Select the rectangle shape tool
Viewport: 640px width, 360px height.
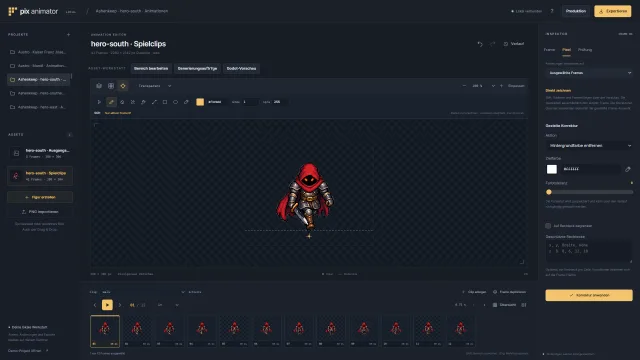pos(165,102)
